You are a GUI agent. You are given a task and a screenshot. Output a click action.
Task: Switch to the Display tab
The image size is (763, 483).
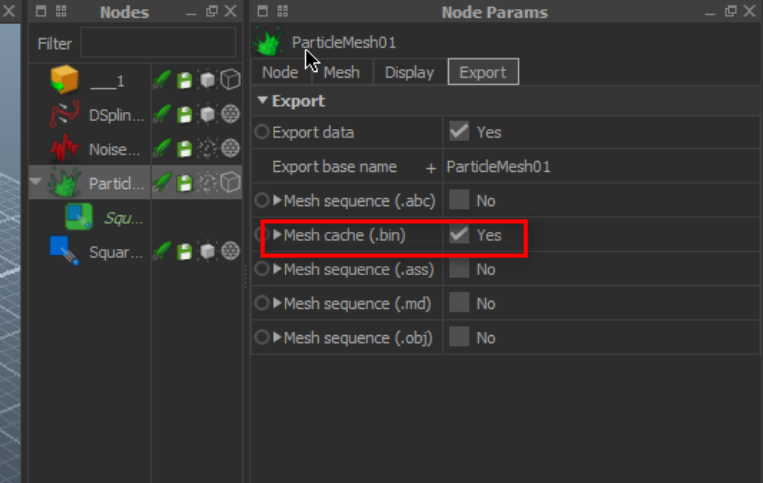coord(409,72)
